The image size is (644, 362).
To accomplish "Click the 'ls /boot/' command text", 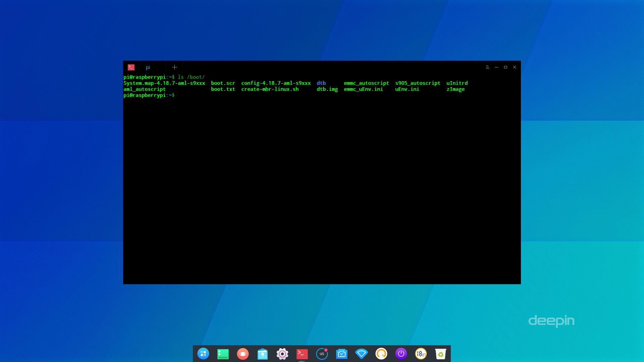I will [191, 77].
